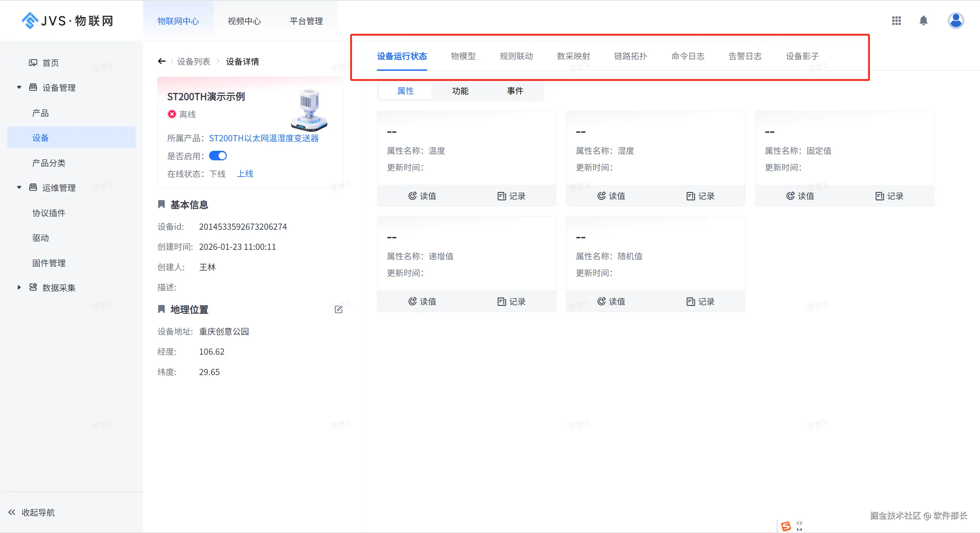Edit geographic location with the pencil icon

point(338,309)
